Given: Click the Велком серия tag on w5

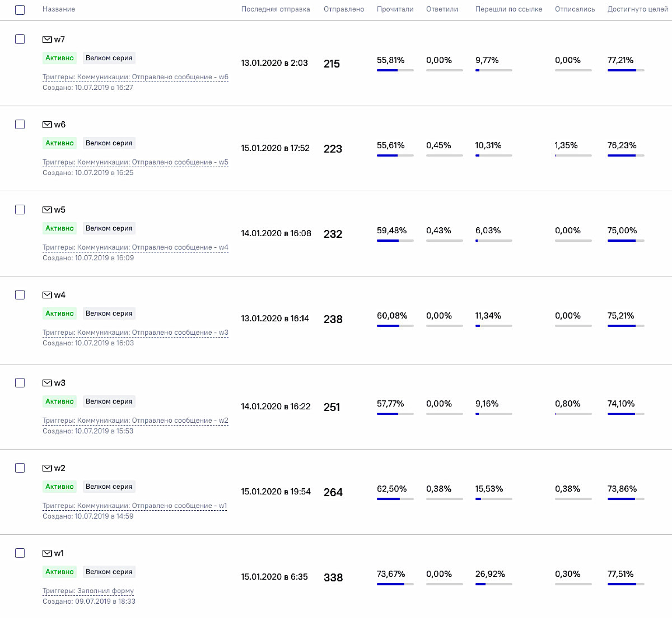Looking at the screenshot, I should 109,228.
